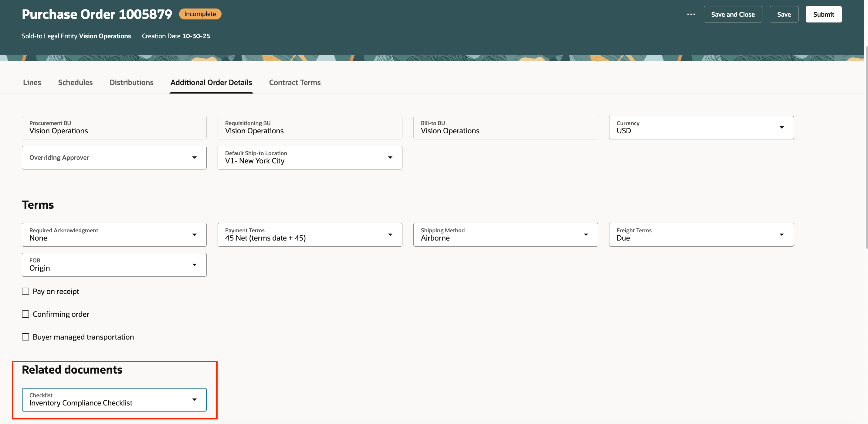Enable Buyer managed transportation
Viewport: 868px width, 424px height.
tap(25, 336)
